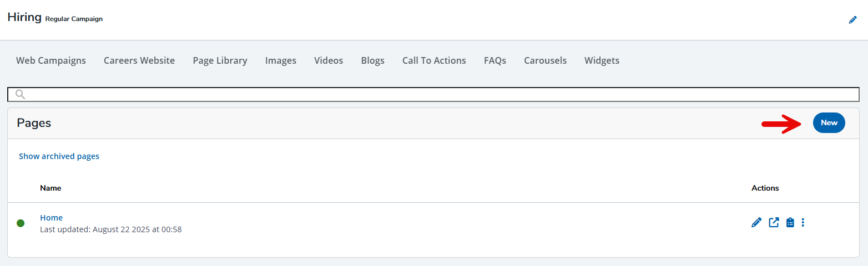Open the Home page link
868x266 pixels.
tap(51, 218)
